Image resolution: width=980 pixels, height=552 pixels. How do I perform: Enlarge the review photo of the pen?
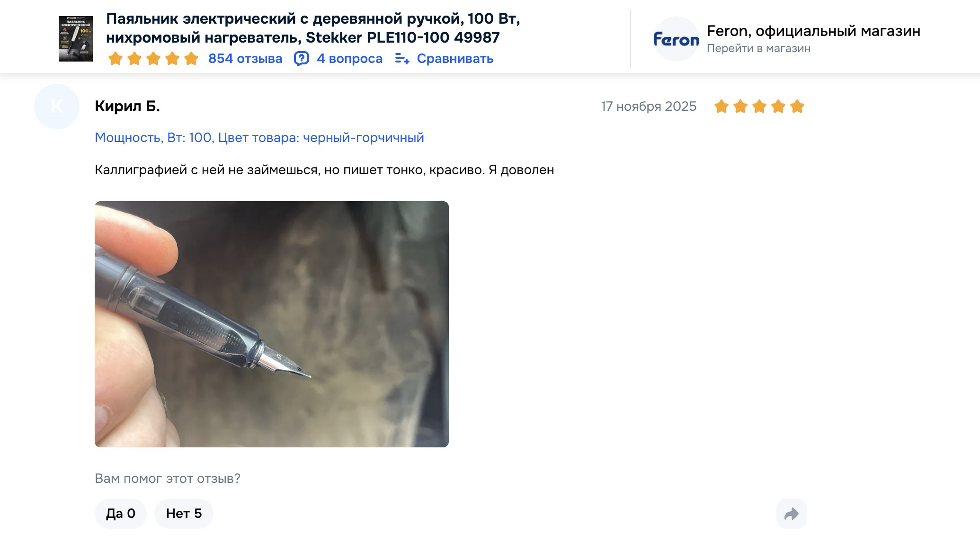[x=272, y=324]
